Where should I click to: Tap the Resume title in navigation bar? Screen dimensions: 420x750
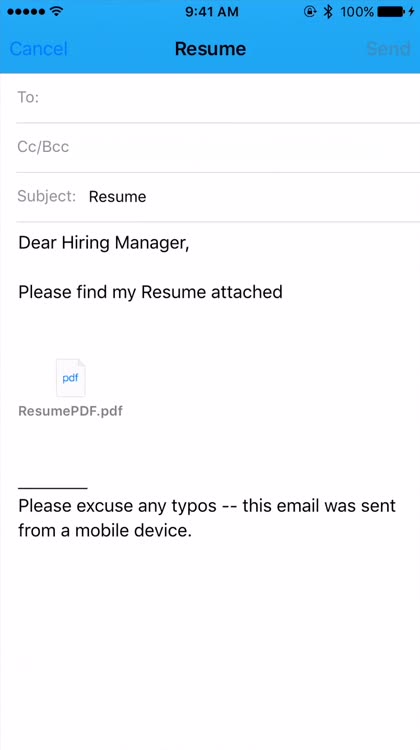click(210, 49)
